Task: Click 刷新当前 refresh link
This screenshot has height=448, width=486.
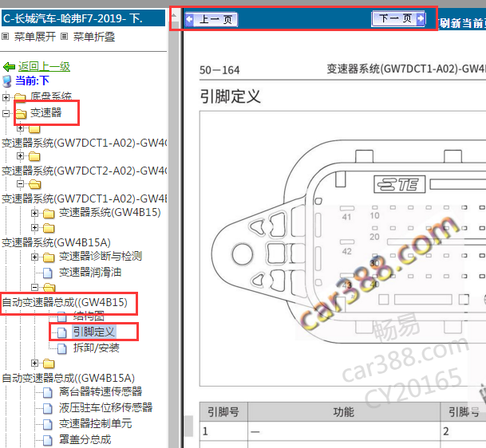Action: pyautogui.click(x=462, y=23)
